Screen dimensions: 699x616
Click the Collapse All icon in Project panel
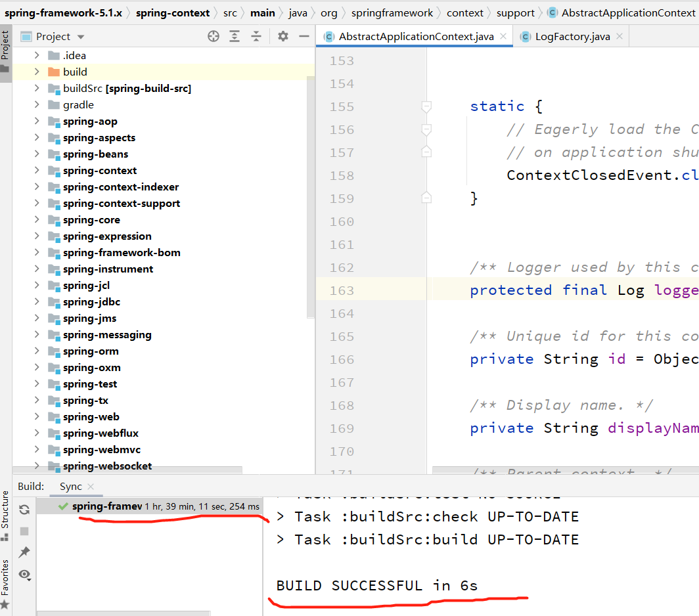point(256,36)
